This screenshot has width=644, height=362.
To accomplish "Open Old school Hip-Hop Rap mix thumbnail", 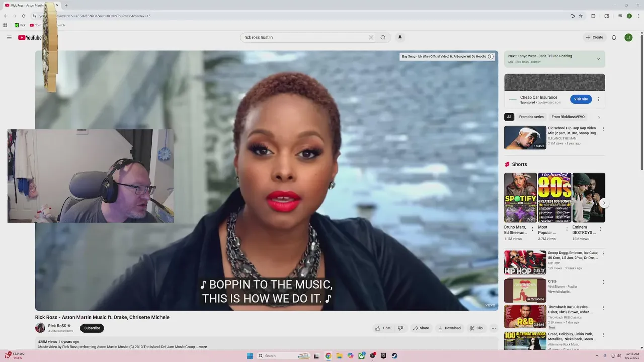I will tap(525, 137).
